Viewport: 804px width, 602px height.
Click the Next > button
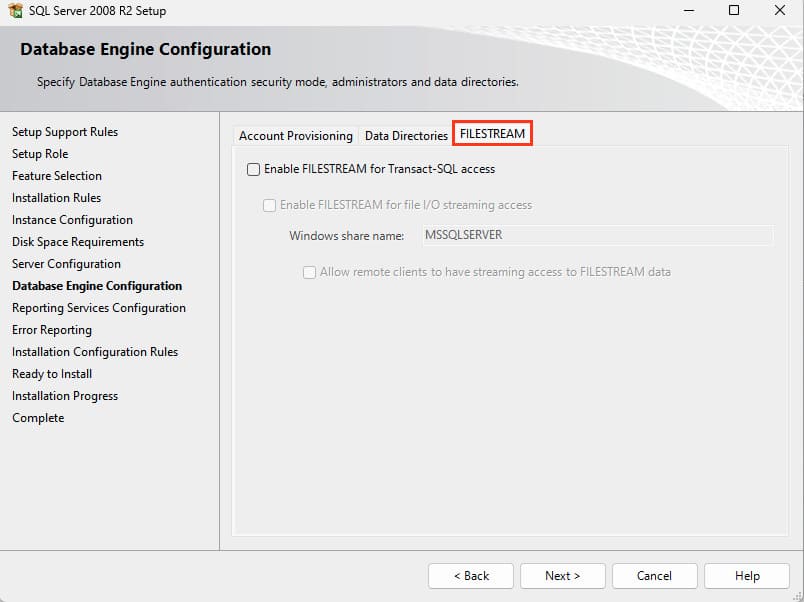pos(562,576)
